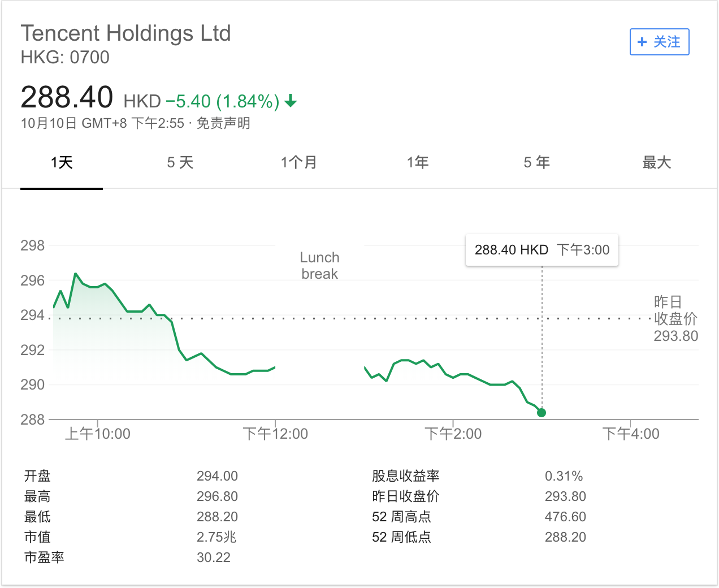Image resolution: width=719 pixels, height=588 pixels.
Task: Click the green downward arrow beside the price change
Action: (x=291, y=102)
